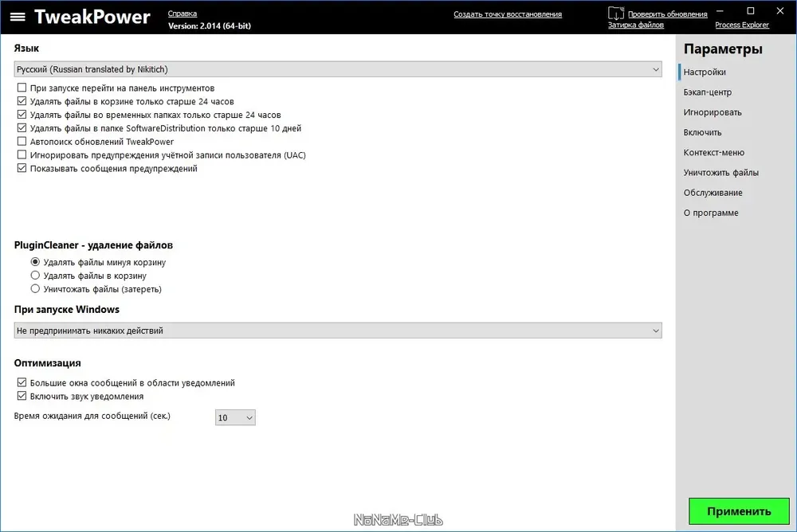Expand the message timeout dropdown showing 10
Viewport: 797px width, 532px height.
235,417
